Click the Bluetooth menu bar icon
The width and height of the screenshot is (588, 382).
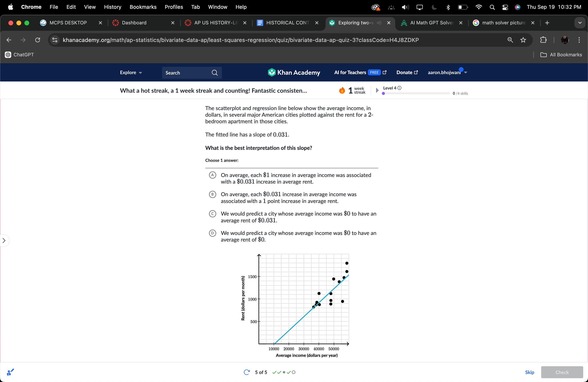[x=448, y=7]
